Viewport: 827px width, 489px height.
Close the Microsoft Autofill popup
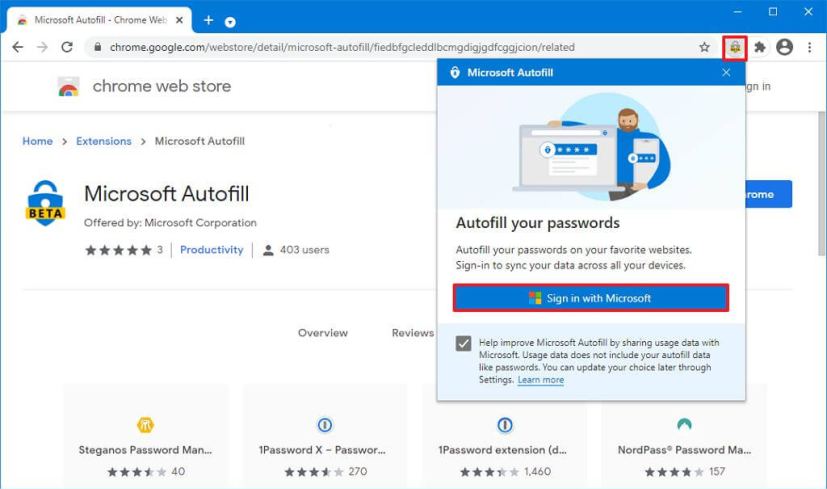(x=726, y=73)
